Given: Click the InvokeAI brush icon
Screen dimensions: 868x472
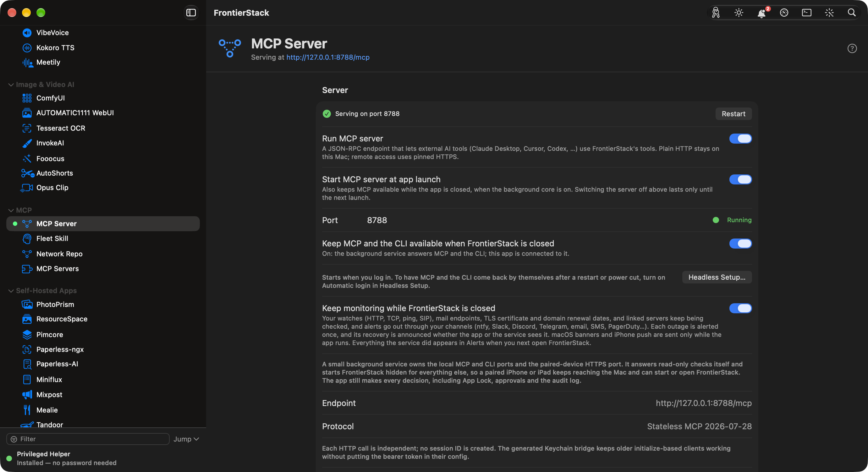Looking at the screenshot, I should pos(27,143).
